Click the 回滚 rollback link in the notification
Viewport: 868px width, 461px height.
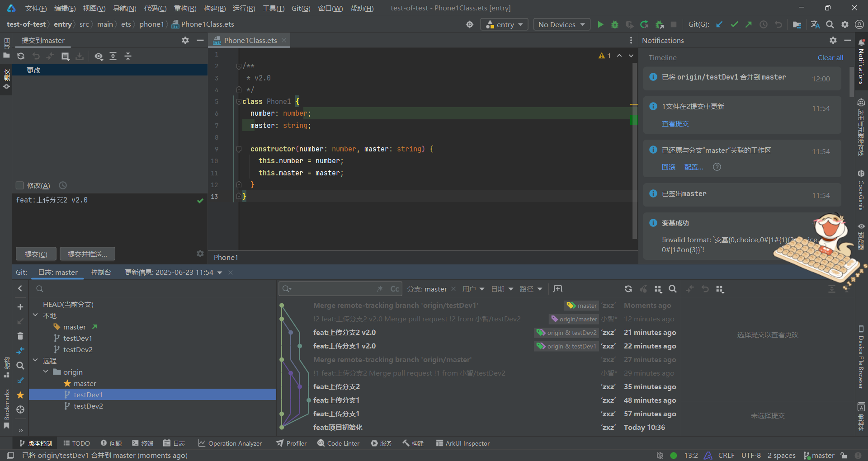669,167
